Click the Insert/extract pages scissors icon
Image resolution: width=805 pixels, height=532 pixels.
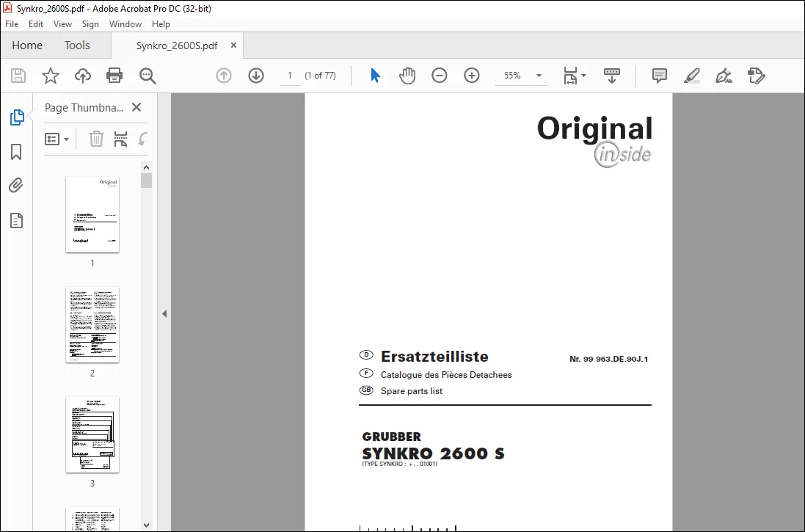point(120,139)
